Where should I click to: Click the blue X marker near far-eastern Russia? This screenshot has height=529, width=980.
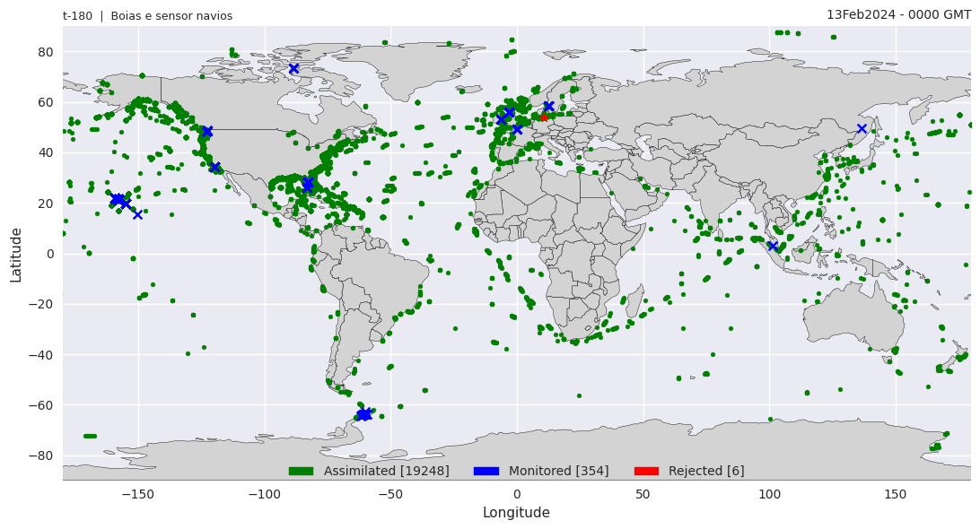[862, 128]
